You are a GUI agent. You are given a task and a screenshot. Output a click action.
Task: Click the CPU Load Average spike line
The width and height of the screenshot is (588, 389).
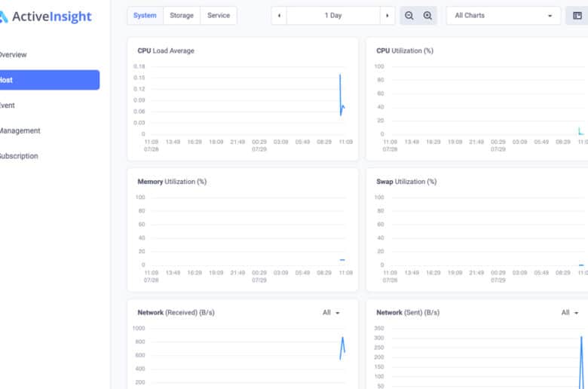(x=341, y=93)
